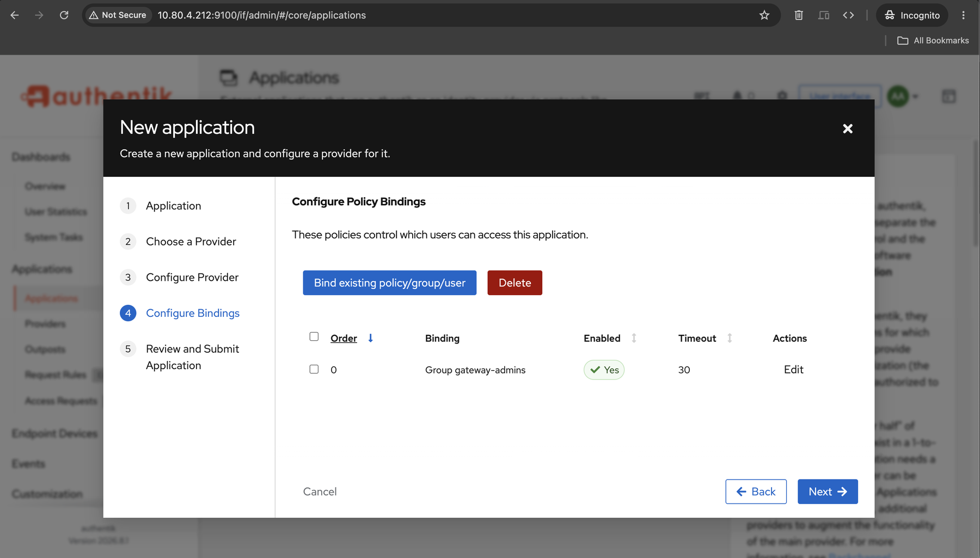Click Bind existing policy/group/user button
Screen dimensions: 980x558
pyautogui.click(x=389, y=283)
